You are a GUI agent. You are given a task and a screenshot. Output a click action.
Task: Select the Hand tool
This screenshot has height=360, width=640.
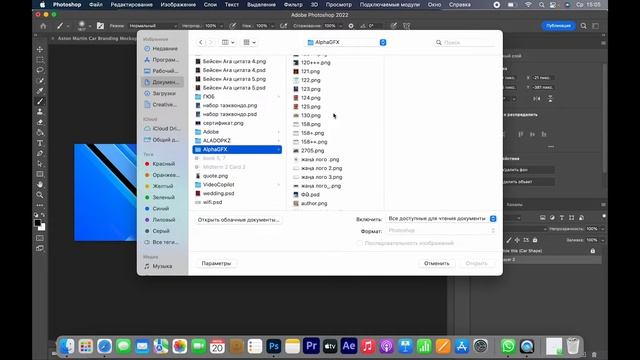pyautogui.click(x=40, y=184)
